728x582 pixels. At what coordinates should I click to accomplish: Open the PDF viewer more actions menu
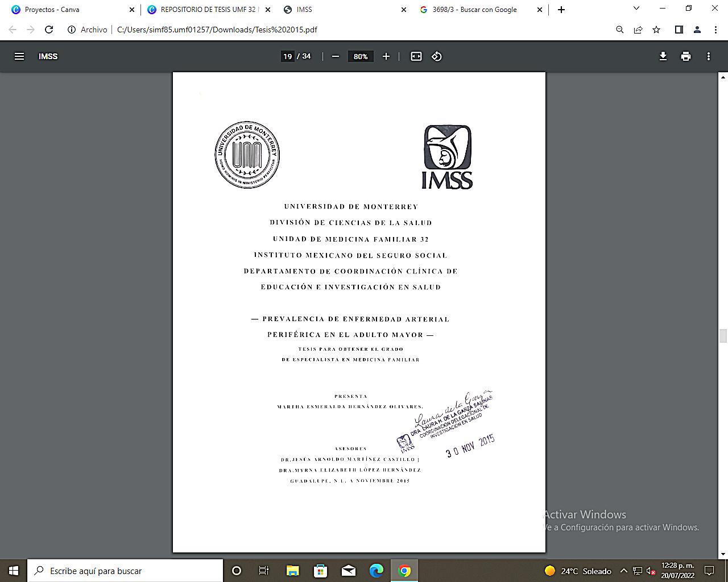coord(709,56)
